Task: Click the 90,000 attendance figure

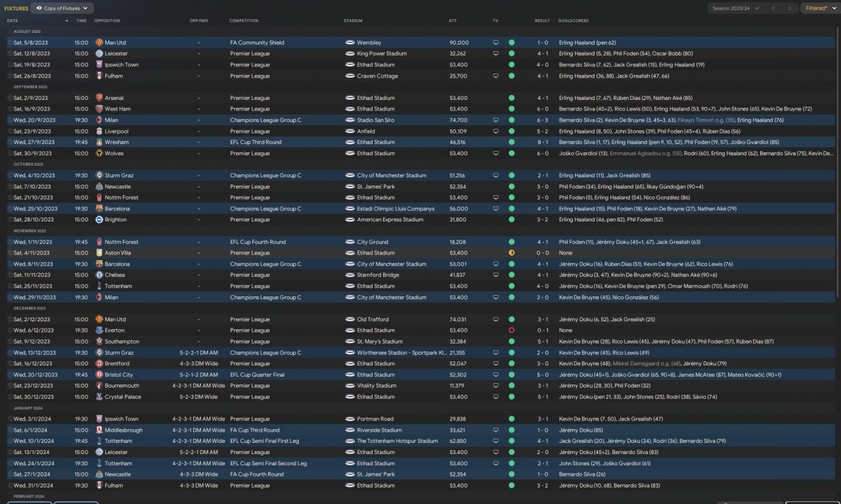Action: pos(459,43)
